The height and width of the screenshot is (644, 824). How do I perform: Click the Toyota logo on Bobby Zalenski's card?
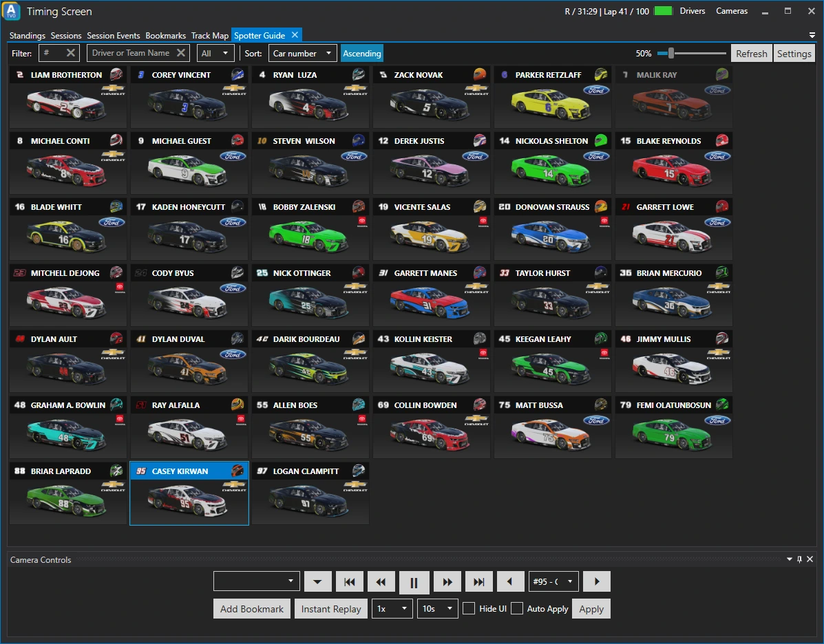(x=362, y=222)
